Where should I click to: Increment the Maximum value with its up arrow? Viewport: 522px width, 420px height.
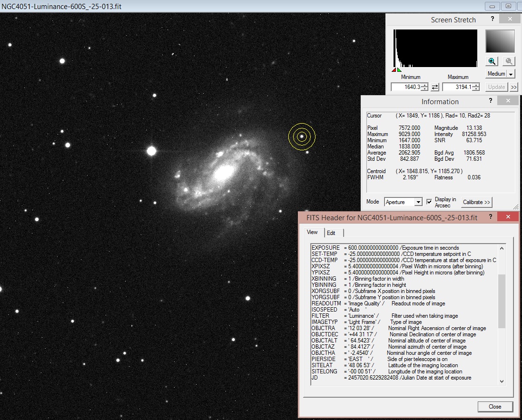pos(476,85)
